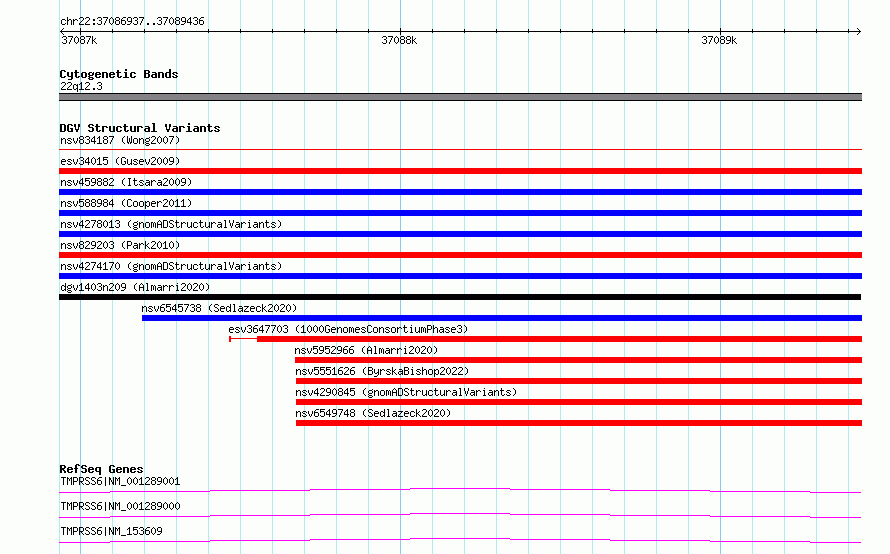Image resolution: width=890 pixels, height=554 pixels.
Task: Click the magenta NM_001289001 transcript line
Action: (460, 490)
